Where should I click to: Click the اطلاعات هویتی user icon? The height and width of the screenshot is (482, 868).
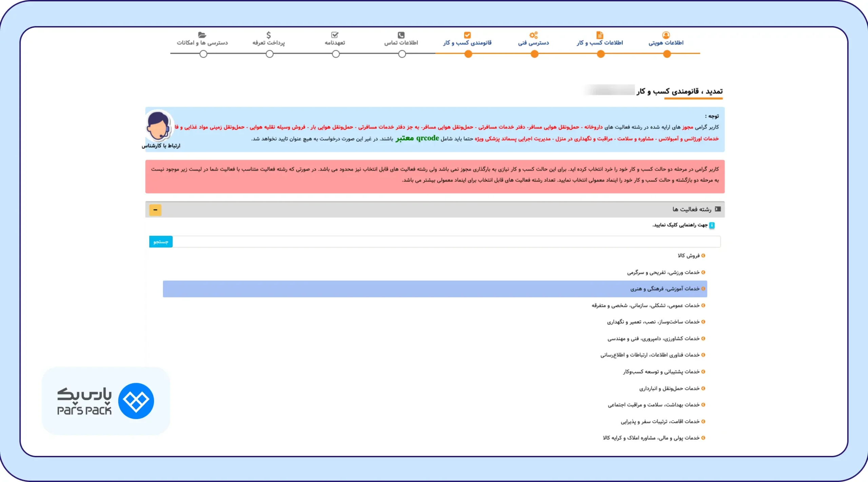click(x=666, y=35)
